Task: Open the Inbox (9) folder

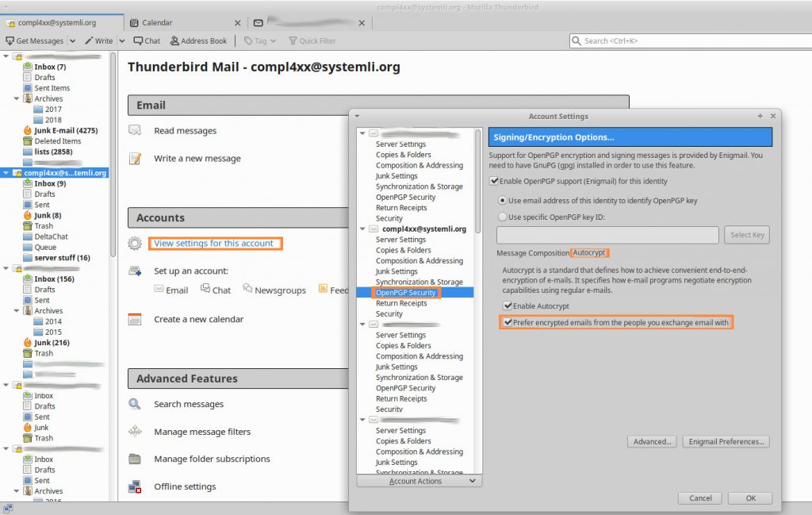Action: click(x=50, y=183)
